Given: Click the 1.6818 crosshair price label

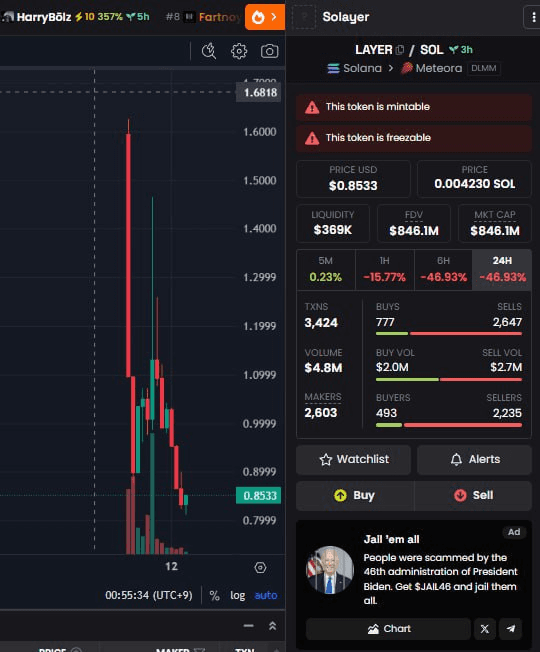Looking at the screenshot, I should (259, 92).
